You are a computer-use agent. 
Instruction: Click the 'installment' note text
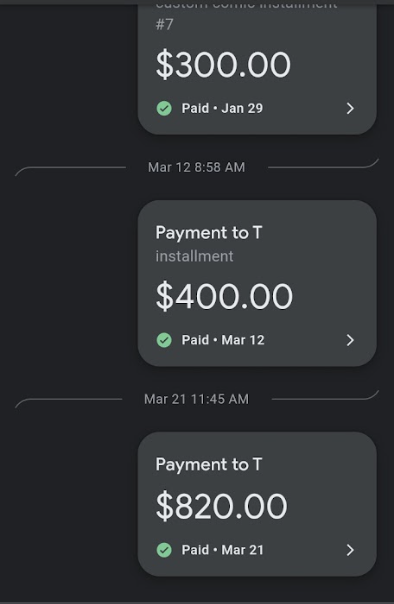click(194, 256)
